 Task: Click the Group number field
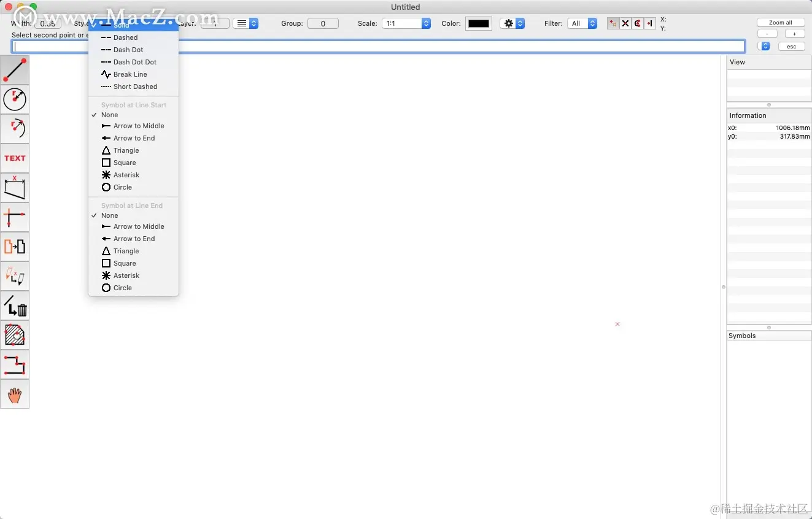tap(323, 23)
